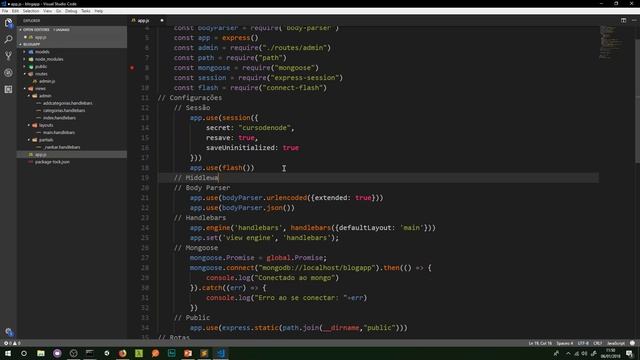Click the Cortana circle in taskbar
This screenshot has height=360, width=640.
click(24, 353)
